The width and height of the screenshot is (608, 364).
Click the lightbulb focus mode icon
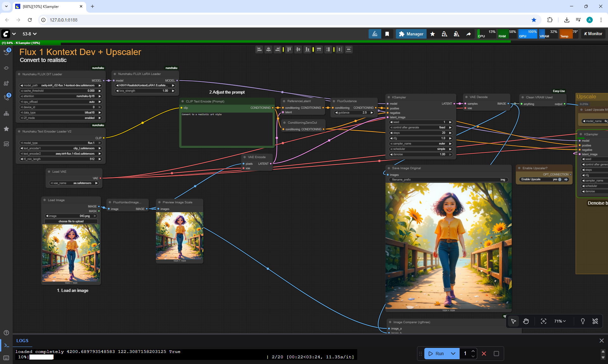coord(582,321)
